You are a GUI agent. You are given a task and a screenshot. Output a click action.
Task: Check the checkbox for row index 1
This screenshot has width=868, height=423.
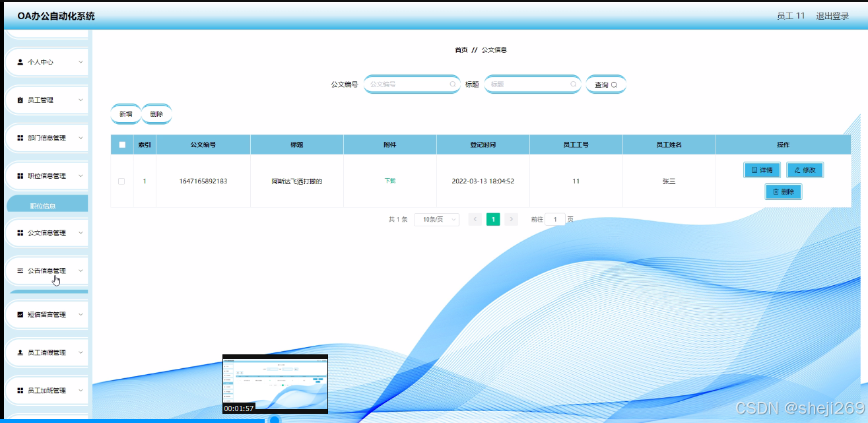(120, 180)
